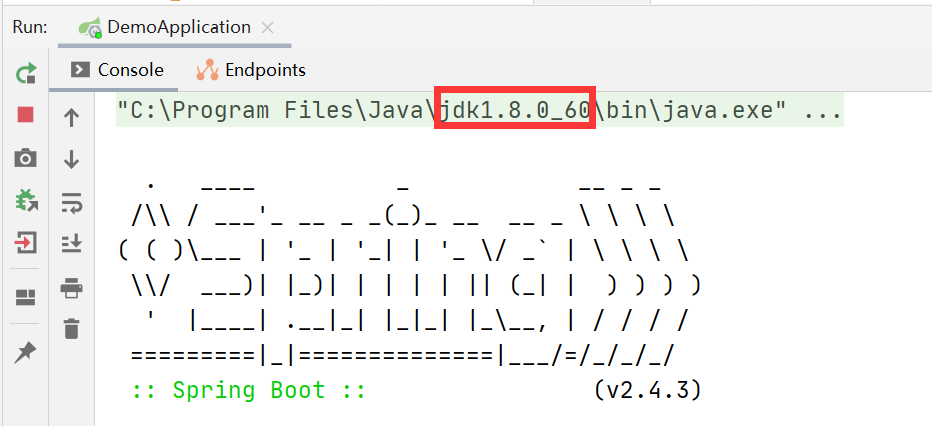
Task: Click the Spring Boot version line
Action: [416, 390]
